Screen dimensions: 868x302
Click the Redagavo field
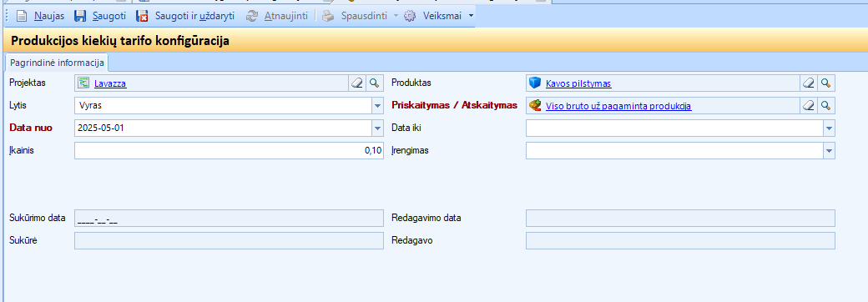click(x=680, y=240)
